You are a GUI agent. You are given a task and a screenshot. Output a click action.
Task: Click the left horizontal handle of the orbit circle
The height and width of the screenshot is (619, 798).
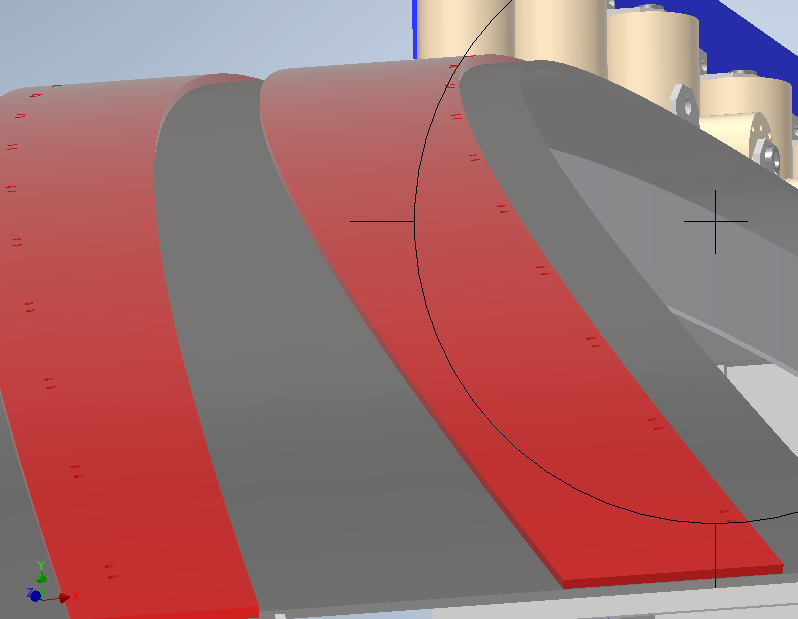(x=382, y=221)
